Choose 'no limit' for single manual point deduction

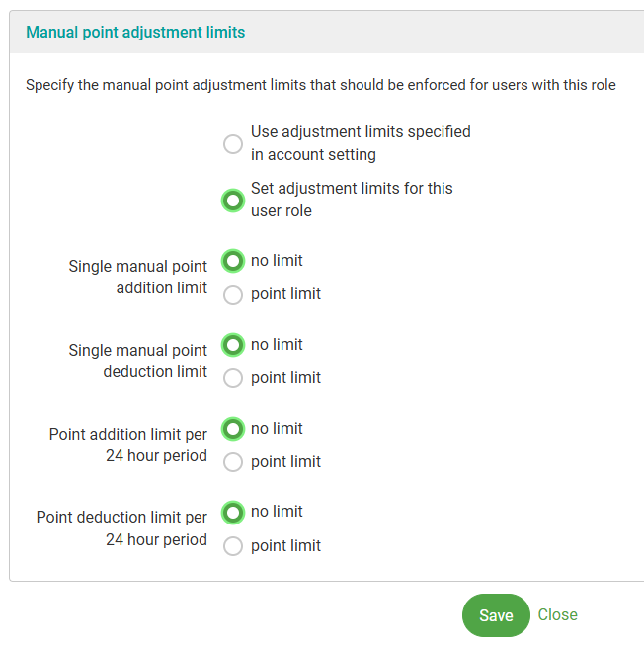233,345
